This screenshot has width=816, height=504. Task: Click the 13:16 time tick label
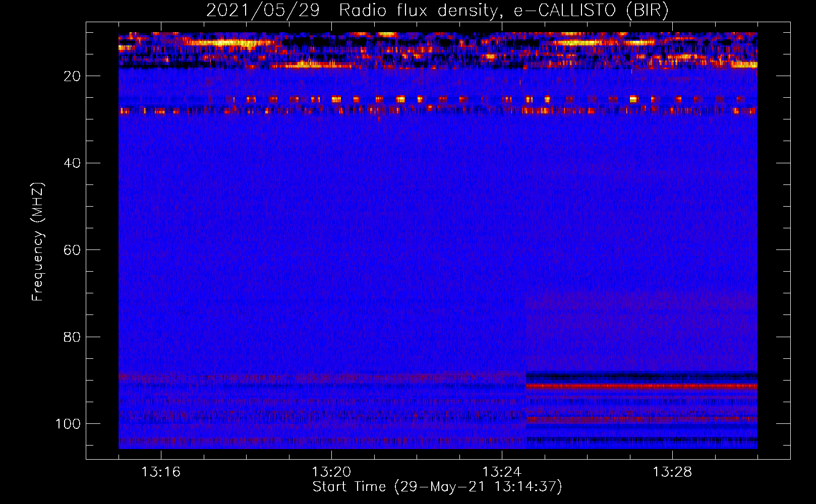click(x=161, y=472)
